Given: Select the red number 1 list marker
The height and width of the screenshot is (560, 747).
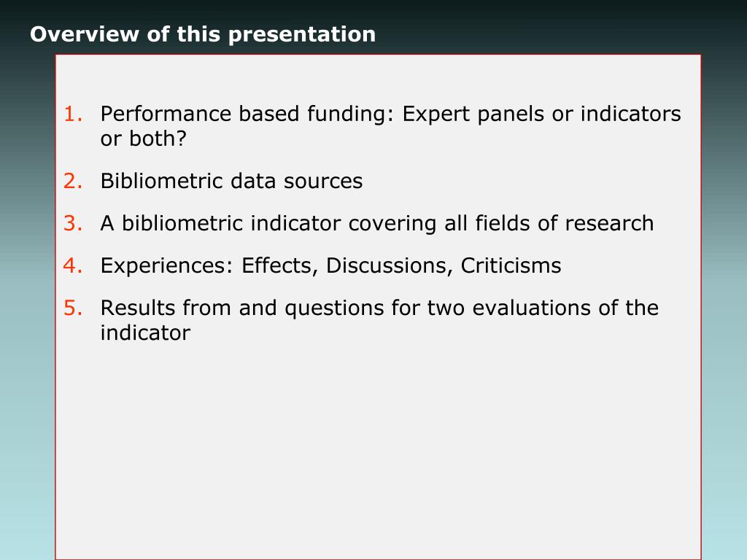Looking at the screenshot, I should (73, 114).
